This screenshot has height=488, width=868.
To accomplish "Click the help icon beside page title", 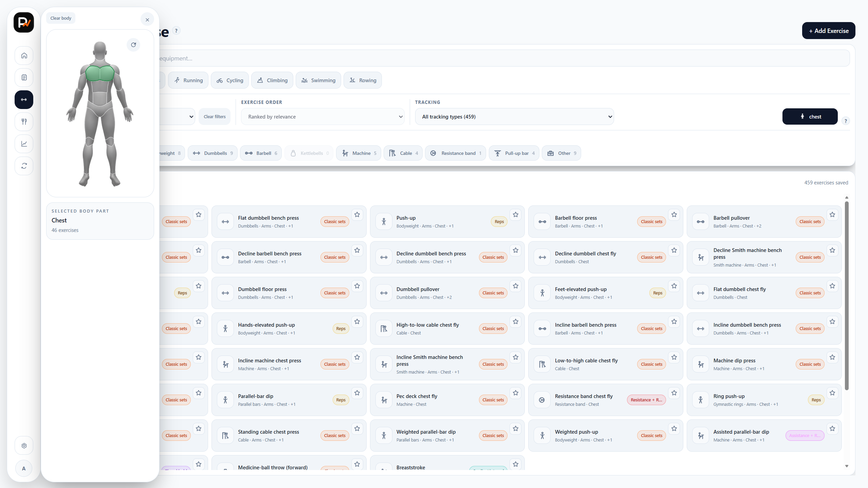I will click(176, 31).
